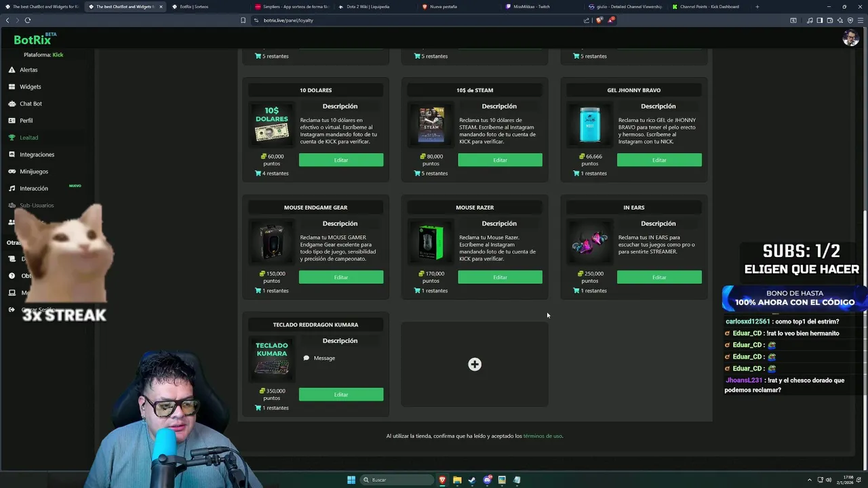Open Chat Bot section
Viewport: 868px width, 488px height.
pyautogui.click(x=31, y=104)
